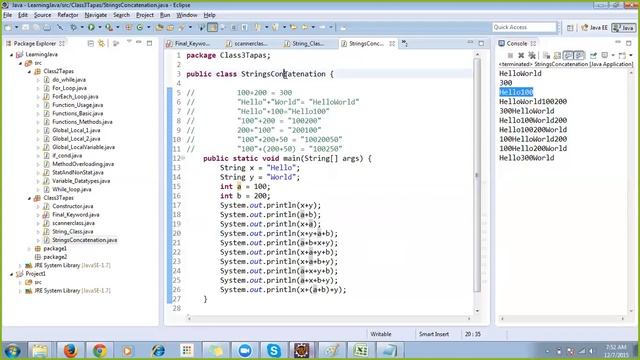This screenshot has width=640, height=360.
Task: Click the Search flashlight toolbar icon
Action: pyautogui.click(x=181, y=27)
